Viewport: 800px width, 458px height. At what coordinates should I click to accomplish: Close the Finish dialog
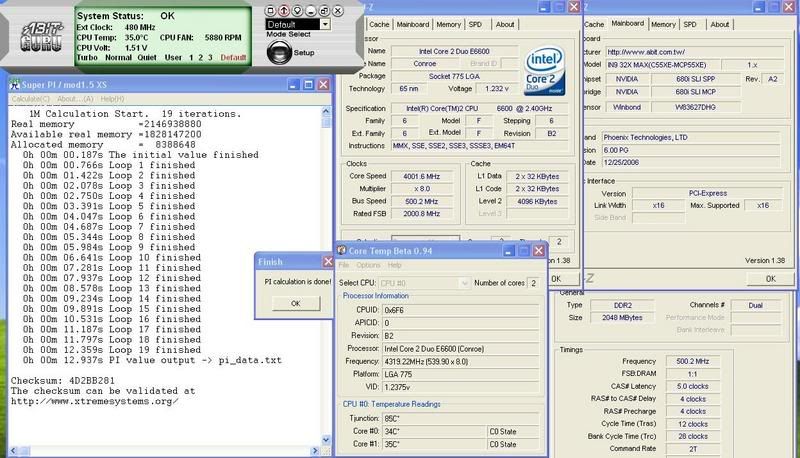point(328,262)
